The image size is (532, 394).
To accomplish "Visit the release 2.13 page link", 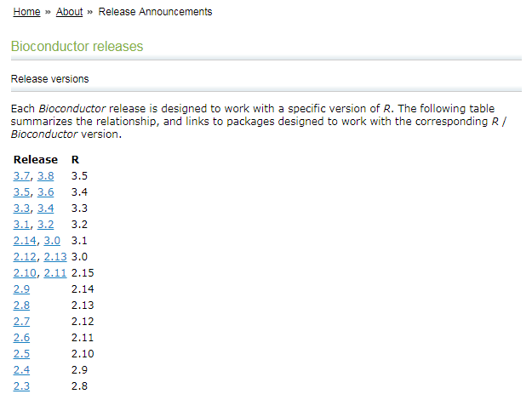I will click(x=55, y=257).
